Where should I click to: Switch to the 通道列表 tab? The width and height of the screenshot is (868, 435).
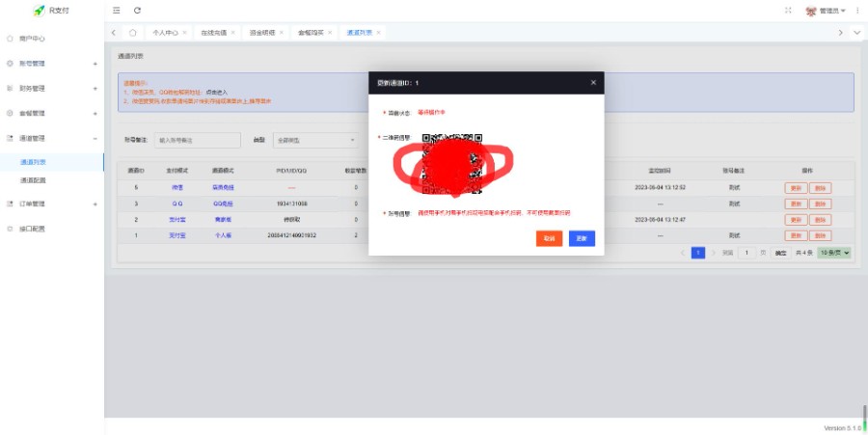(360, 33)
